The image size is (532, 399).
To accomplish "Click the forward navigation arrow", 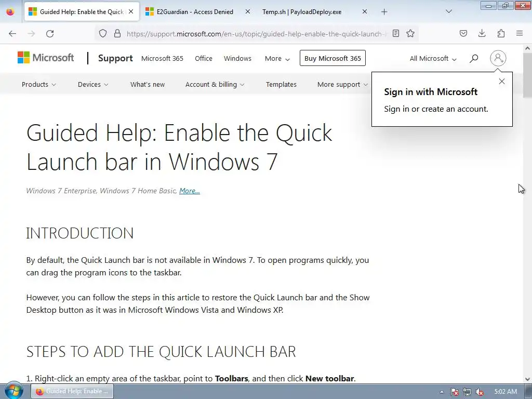I will click(x=31, y=34).
